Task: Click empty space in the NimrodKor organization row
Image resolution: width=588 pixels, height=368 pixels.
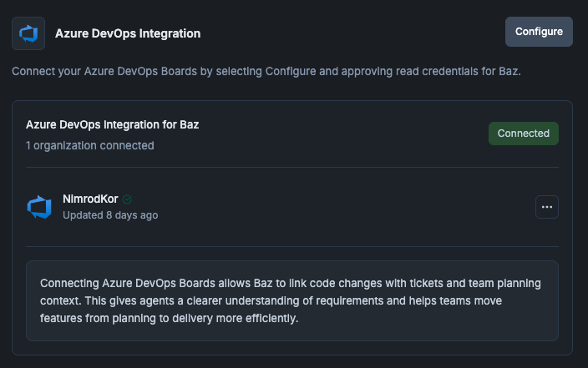Action: click(x=334, y=207)
